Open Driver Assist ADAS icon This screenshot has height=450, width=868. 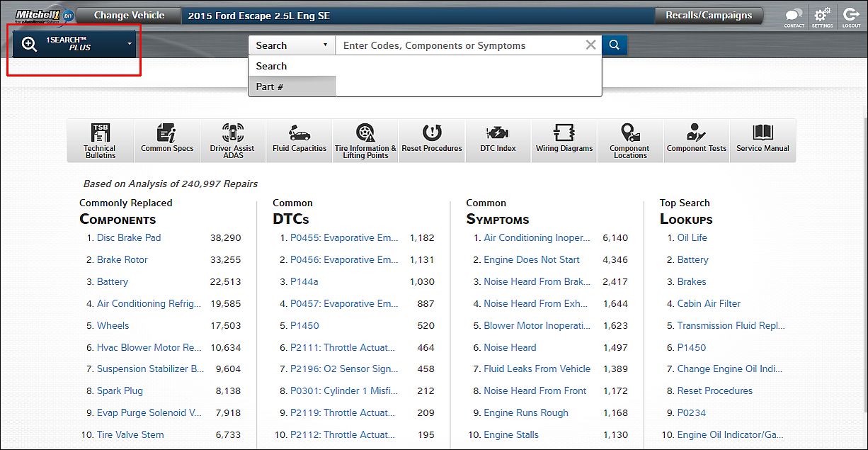(x=232, y=140)
